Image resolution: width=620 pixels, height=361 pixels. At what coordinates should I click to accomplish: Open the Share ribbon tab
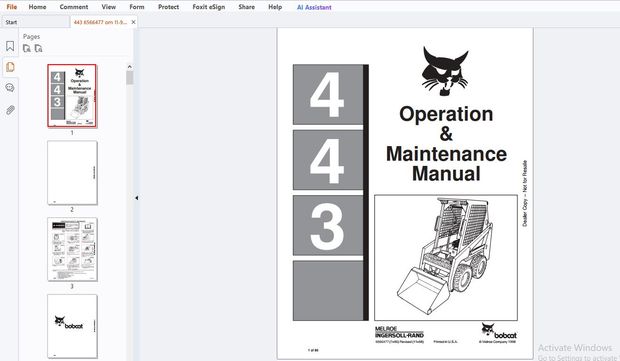247,7
